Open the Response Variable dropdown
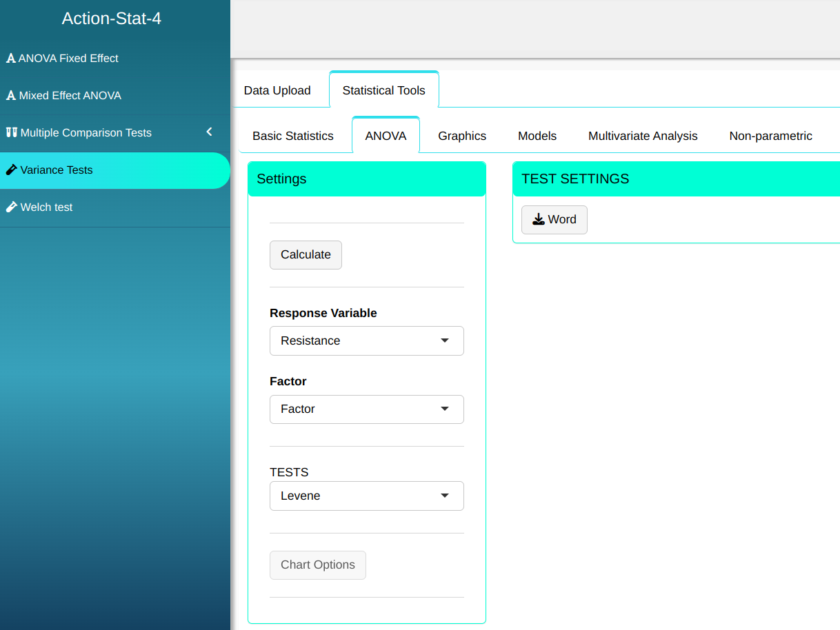The width and height of the screenshot is (840, 630). [366, 341]
